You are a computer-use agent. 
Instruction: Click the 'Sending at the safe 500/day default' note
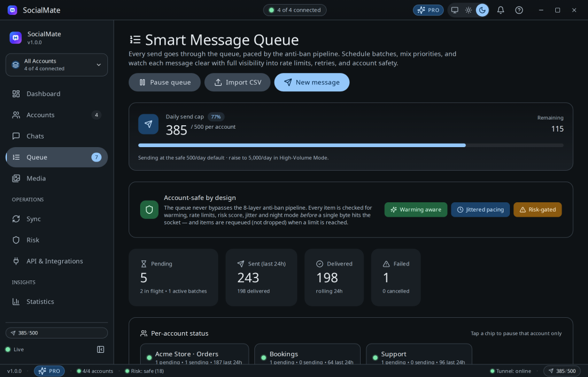233,157
